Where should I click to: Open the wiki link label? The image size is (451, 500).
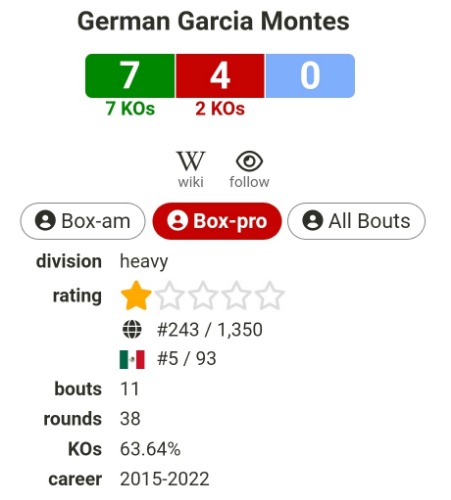point(191,182)
